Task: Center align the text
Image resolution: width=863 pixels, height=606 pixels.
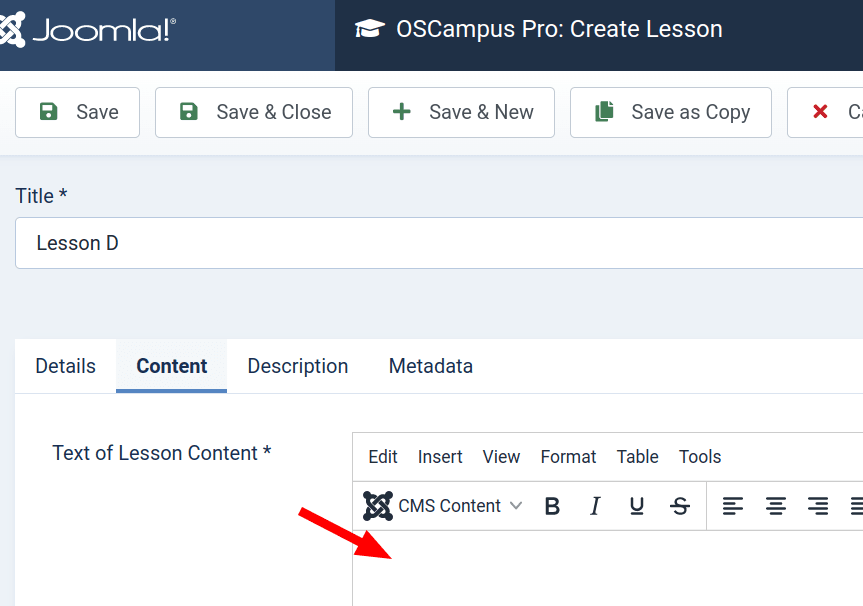Action: 776,506
